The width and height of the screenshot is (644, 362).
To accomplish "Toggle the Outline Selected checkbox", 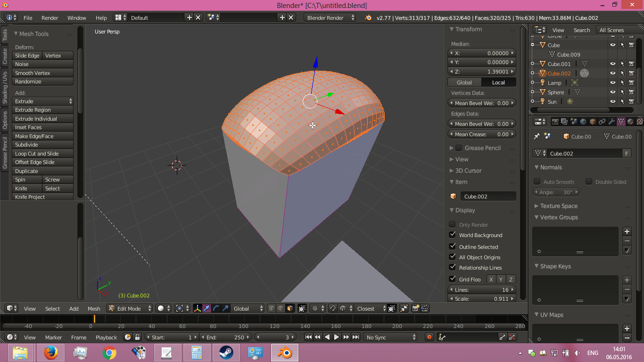I will point(452,247).
